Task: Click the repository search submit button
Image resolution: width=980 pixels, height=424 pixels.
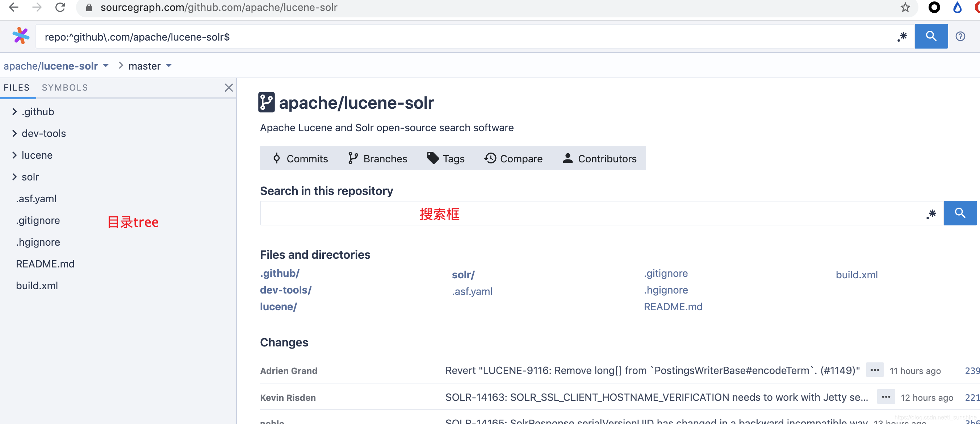Action: (959, 213)
